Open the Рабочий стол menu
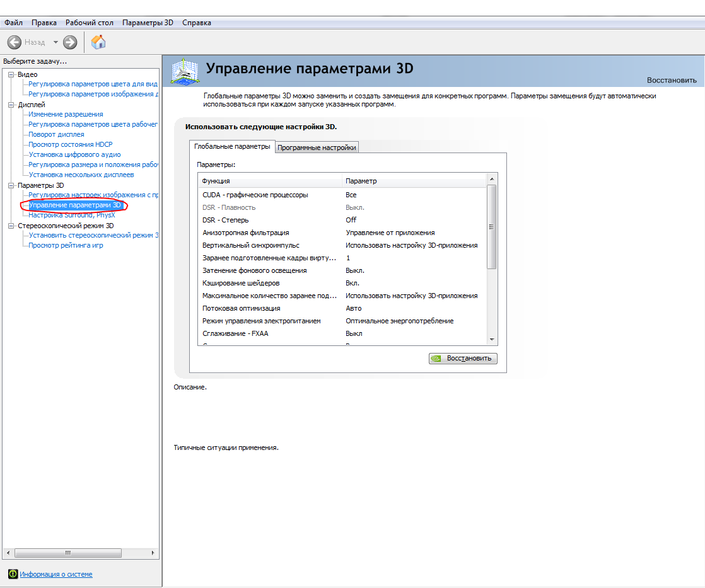This screenshot has width=705, height=588. coord(90,23)
